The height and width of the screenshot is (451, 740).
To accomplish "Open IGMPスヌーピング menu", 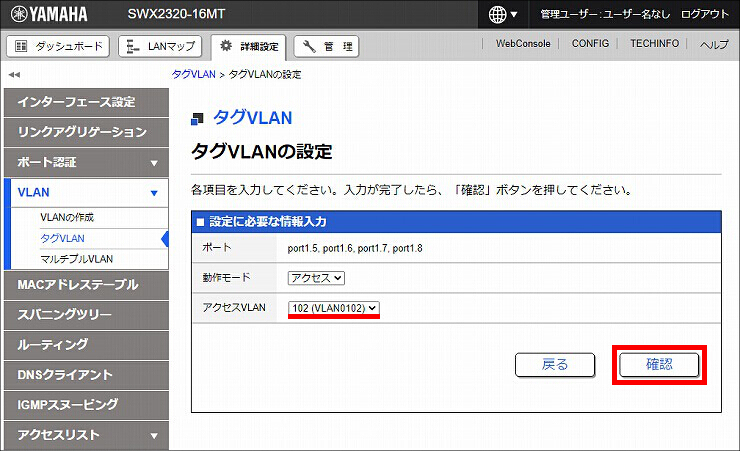I will [86, 405].
